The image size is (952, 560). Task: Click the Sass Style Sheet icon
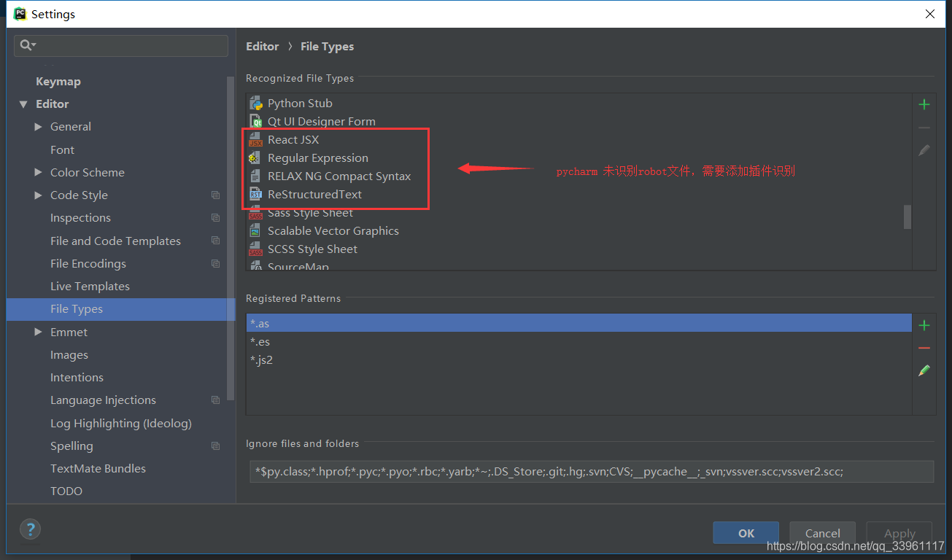(x=255, y=213)
